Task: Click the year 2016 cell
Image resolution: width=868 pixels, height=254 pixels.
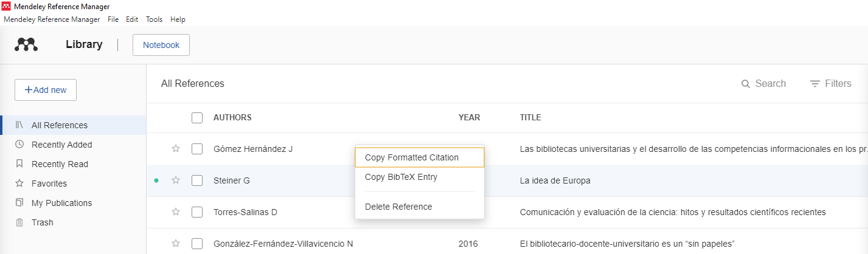Action: [468, 244]
